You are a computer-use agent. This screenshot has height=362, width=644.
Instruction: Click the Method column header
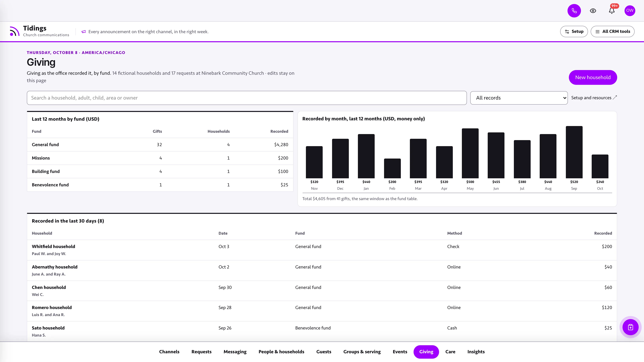pyautogui.click(x=454, y=233)
